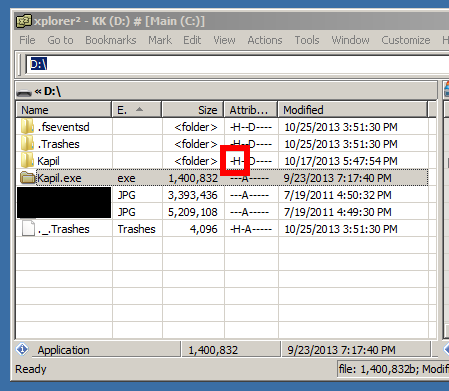
Task: Open the Go to menu
Action: [60, 40]
